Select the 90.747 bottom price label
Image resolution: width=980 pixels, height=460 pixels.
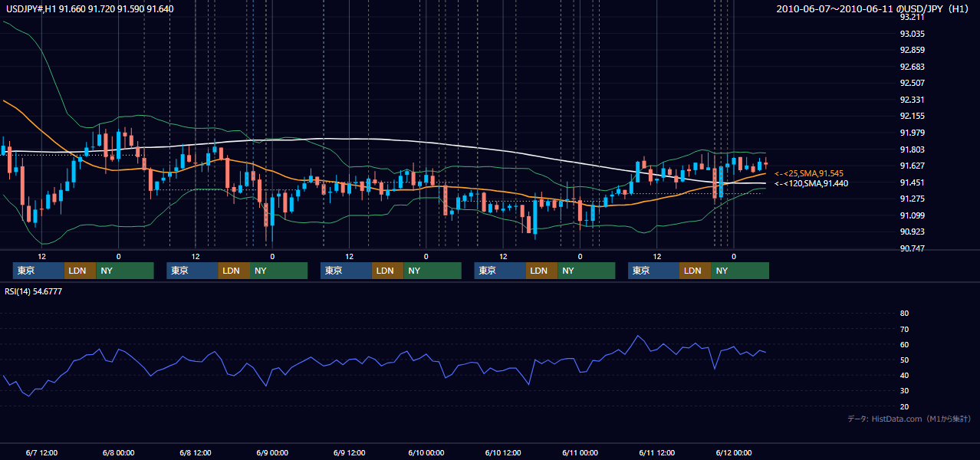pos(912,248)
